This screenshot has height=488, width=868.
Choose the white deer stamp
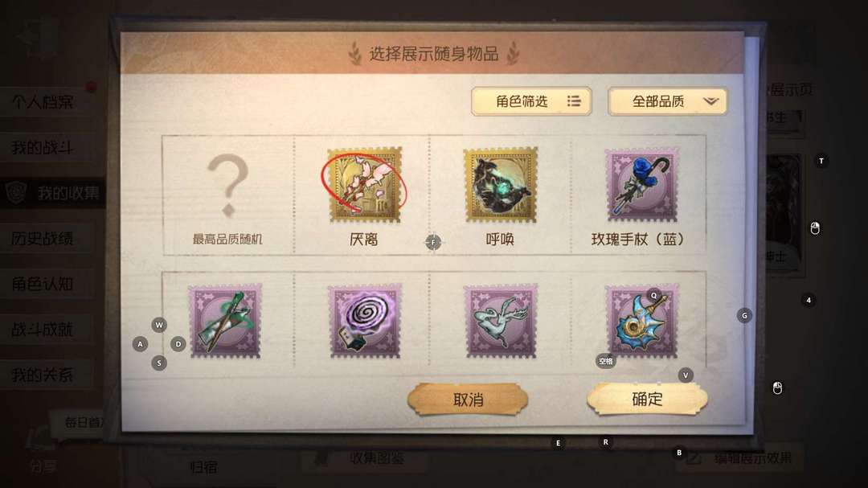501,322
